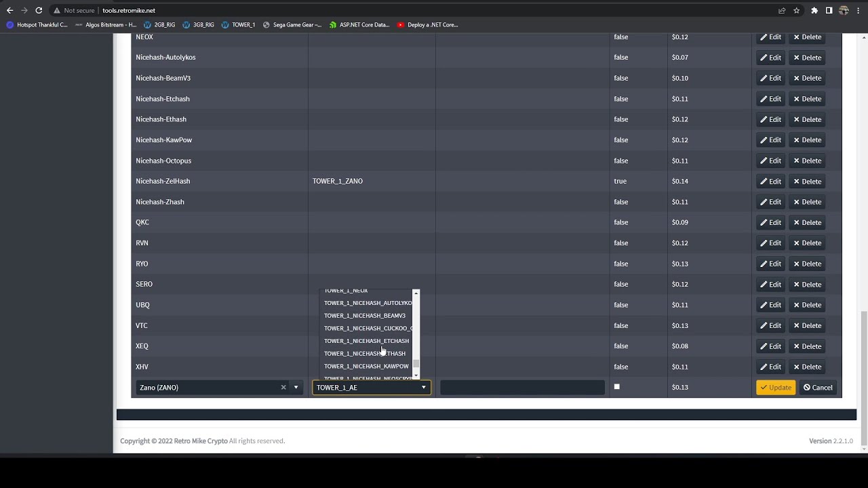Image resolution: width=868 pixels, height=488 pixels.
Task: Select TOWER_1_NICEHASH_BEAMV3 option
Action: [367, 316]
